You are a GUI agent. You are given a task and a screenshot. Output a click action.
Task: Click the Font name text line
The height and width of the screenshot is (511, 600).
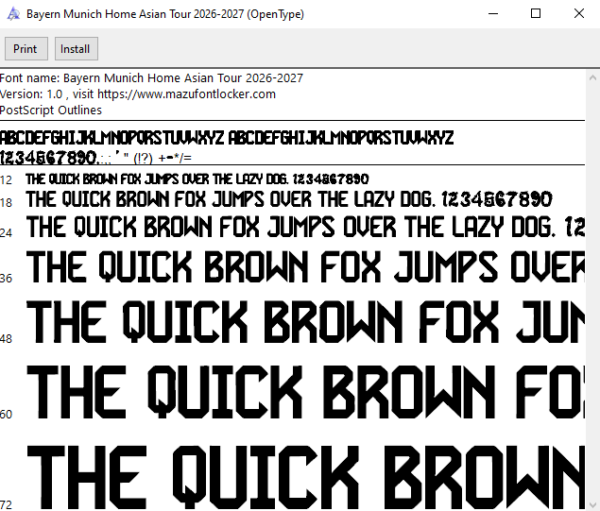point(151,78)
